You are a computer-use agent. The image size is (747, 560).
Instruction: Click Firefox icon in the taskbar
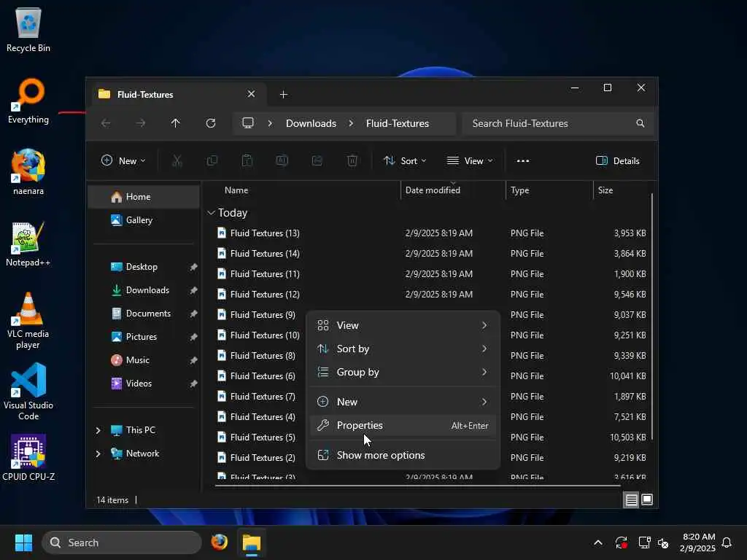pyautogui.click(x=219, y=542)
